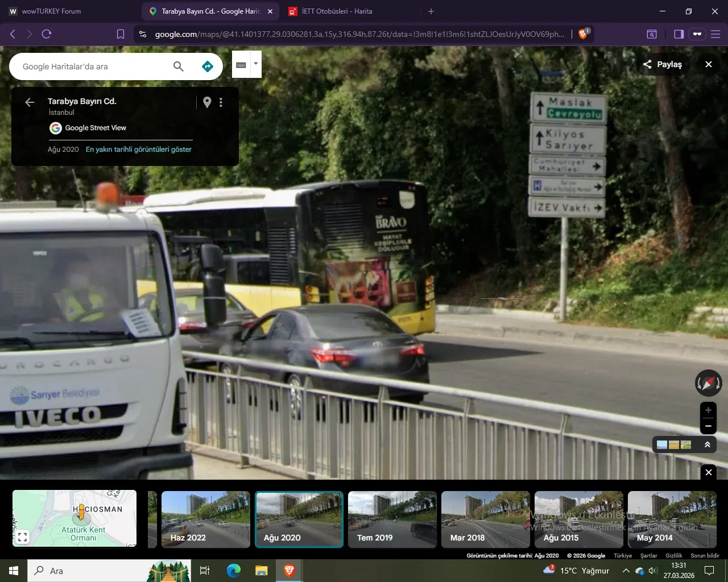The height and width of the screenshot is (582, 728).
Task: Click 'En yakın tarihli görüntüleri göster' link
Action: (139, 149)
